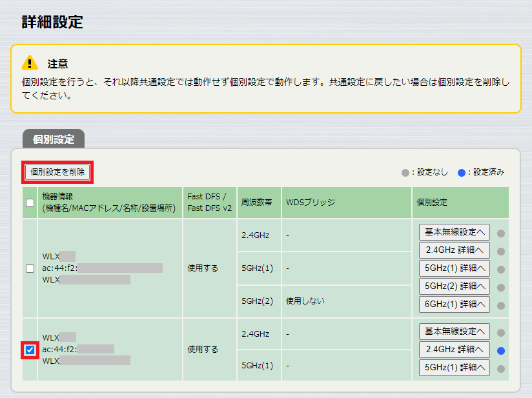Image resolution: width=532 pixels, height=398 pixels.
Task: Check the first WLX device's checkbox
Action: click(30, 268)
